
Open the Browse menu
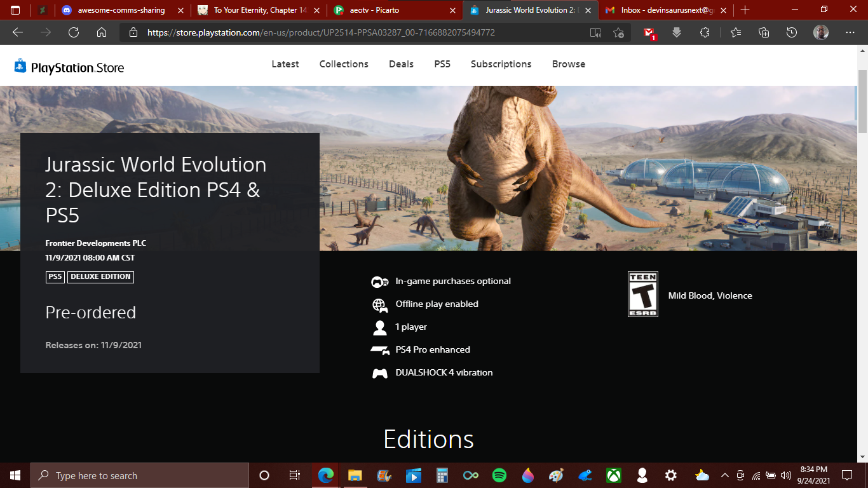coord(569,64)
